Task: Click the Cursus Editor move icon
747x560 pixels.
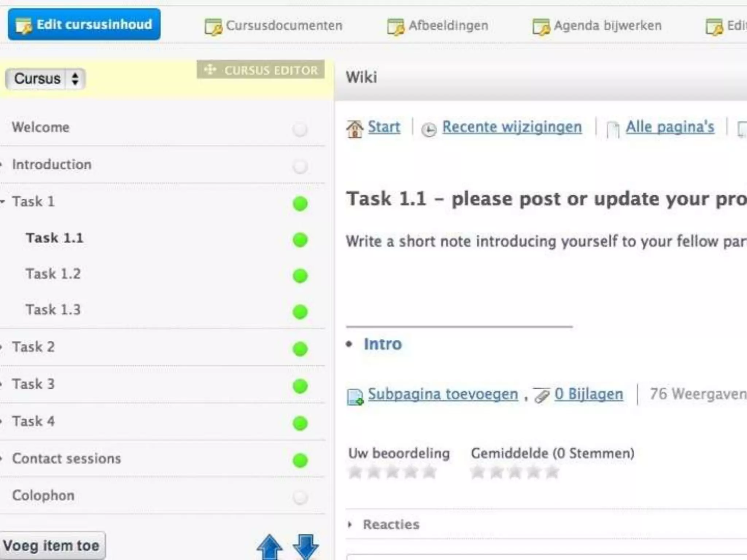Action: [x=210, y=69]
